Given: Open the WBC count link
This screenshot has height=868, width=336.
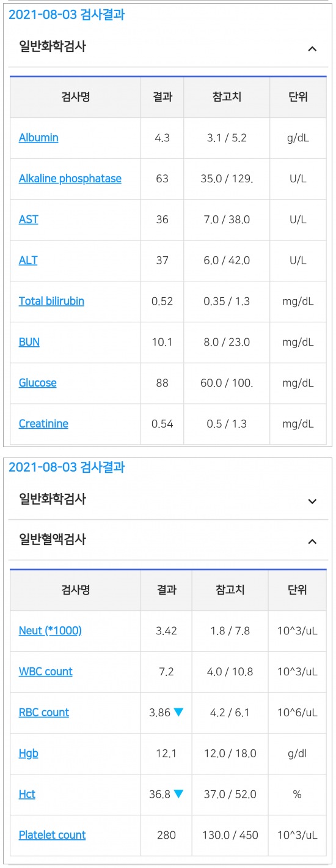Looking at the screenshot, I should (x=46, y=672).
